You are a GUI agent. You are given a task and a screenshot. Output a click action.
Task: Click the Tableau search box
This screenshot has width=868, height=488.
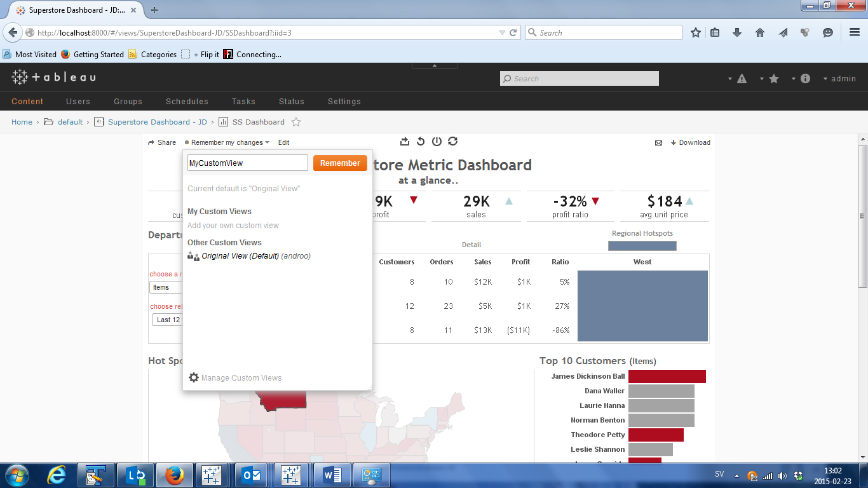(x=580, y=79)
